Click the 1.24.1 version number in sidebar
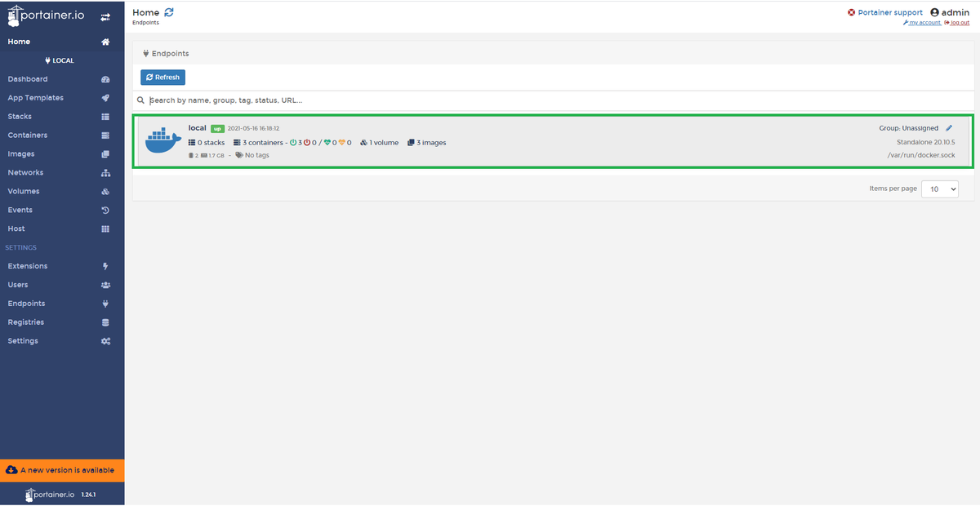Image resolution: width=980 pixels, height=506 pixels. 89,495
